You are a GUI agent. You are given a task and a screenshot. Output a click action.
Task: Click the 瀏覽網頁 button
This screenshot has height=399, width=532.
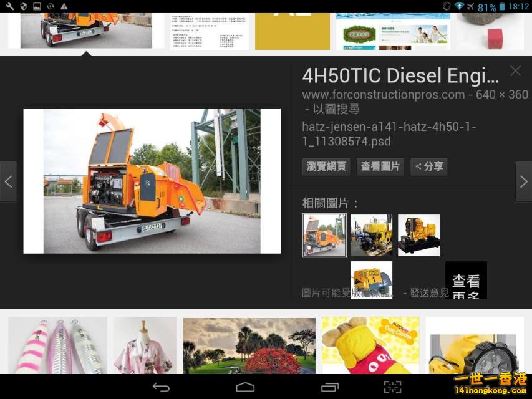pos(326,166)
